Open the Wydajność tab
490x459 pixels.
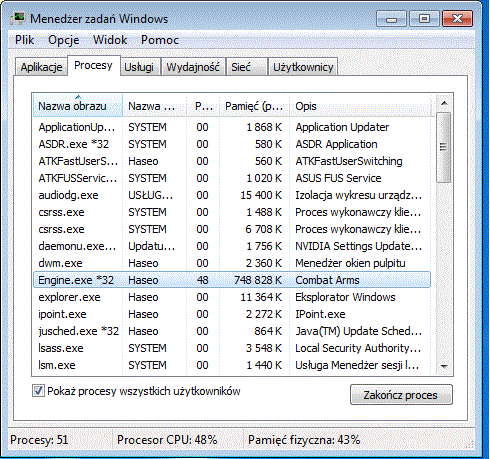(x=193, y=67)
